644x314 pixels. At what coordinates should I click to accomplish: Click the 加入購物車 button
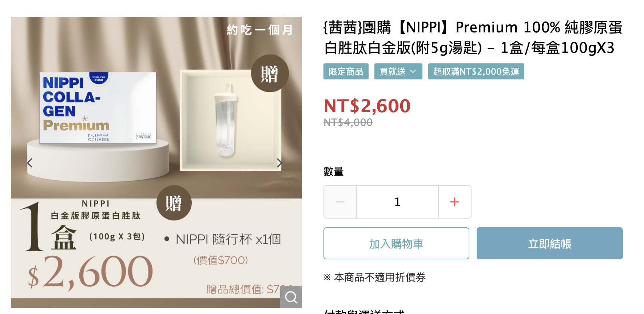tap(396, 243)
